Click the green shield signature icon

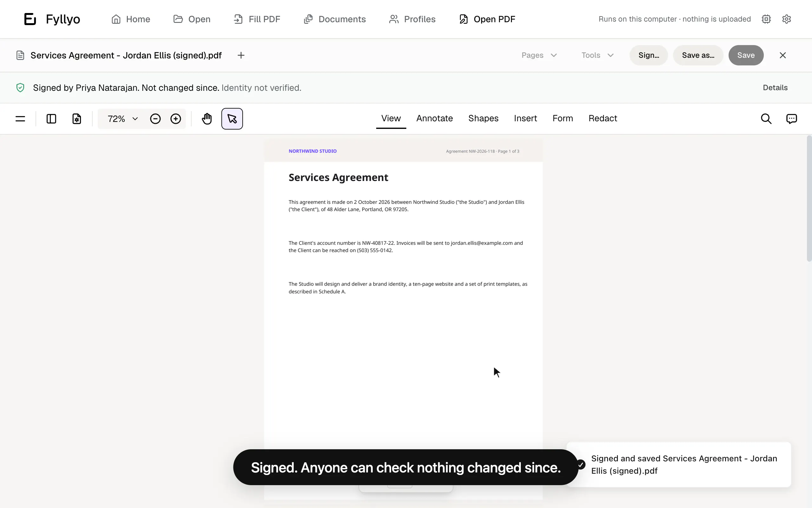click(20, 88)
